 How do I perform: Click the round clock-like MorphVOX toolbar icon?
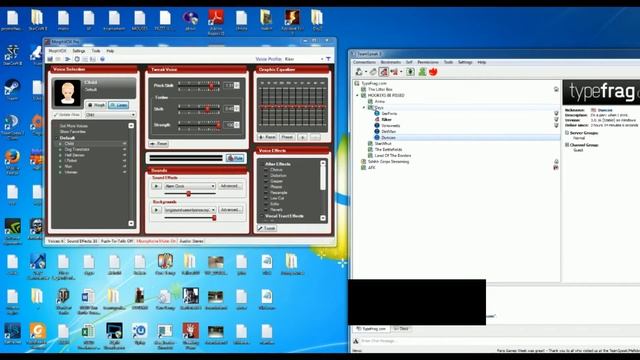[77, 59]
